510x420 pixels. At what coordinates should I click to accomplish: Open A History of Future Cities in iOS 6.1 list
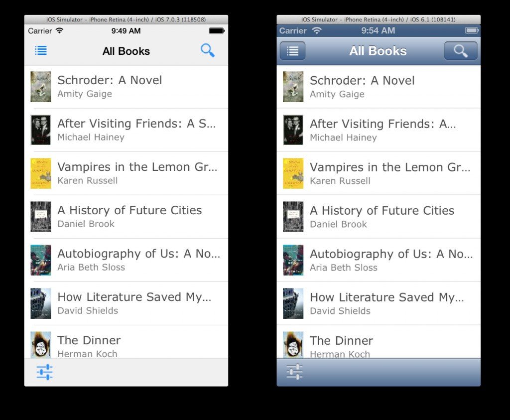[x=379, y=217]
